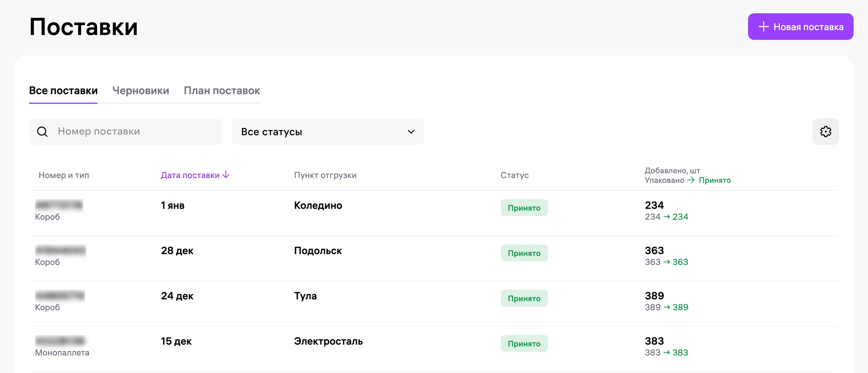Click Короб label in the Подольск row
The width and height of the screenshot is (868, 373).
tap(48, 262)
